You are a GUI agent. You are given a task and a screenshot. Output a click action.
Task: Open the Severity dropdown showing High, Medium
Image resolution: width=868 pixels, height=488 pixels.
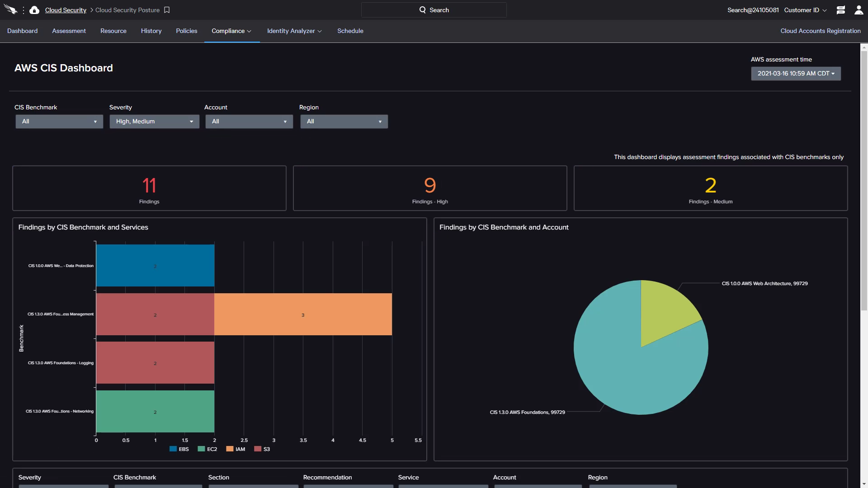pyautogui.click(x=154, y=122)
